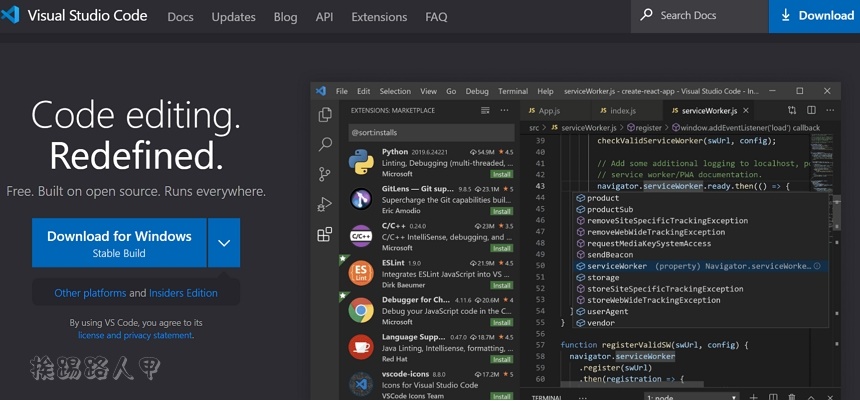Open the Updates page

234,17
